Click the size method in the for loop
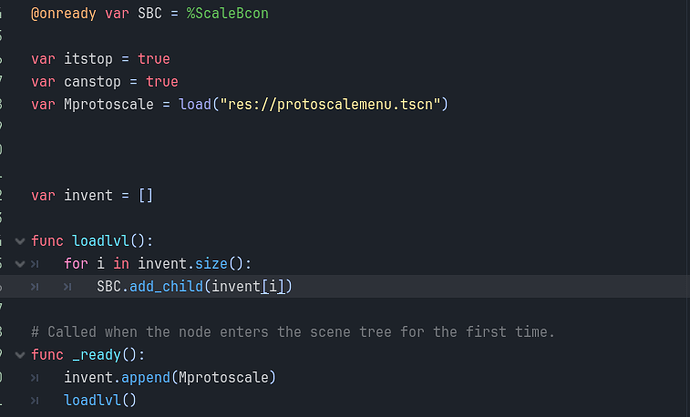The width and height of the screenshot is (690, 417). [x=211, y=264]
